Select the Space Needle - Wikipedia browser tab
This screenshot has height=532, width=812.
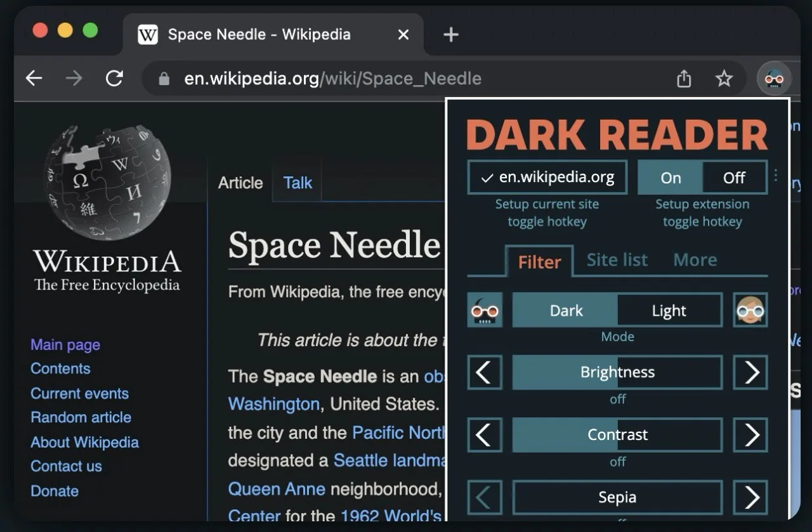pos(274,34)
